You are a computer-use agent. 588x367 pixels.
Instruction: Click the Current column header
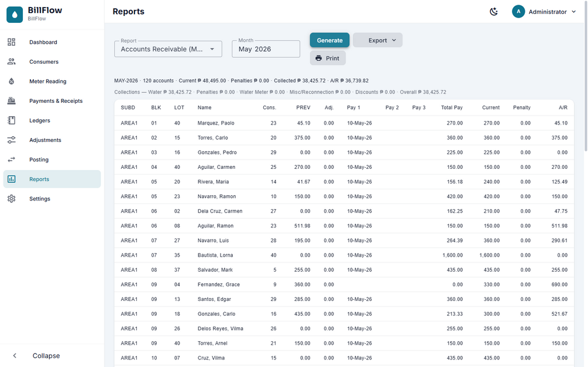491,108
